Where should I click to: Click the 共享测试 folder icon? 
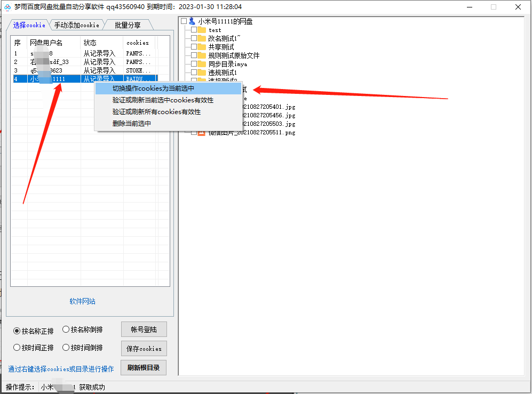pyautogui.click(x=202, y=47)
